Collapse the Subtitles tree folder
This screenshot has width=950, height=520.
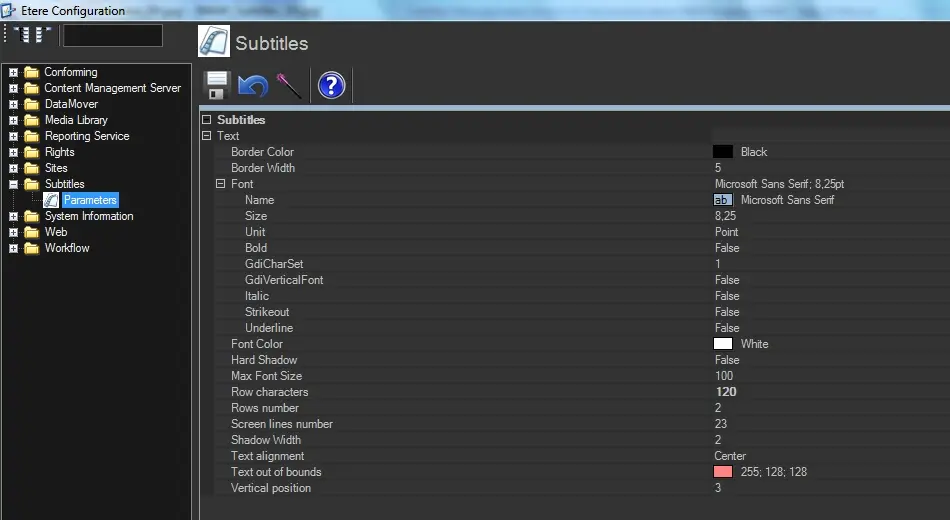(14, 184)
